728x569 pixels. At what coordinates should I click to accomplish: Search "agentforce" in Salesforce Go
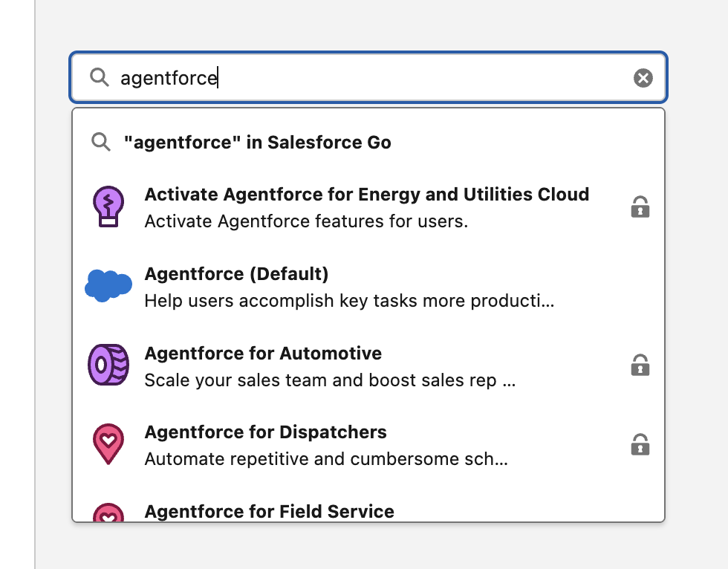(x=257, y=142)
